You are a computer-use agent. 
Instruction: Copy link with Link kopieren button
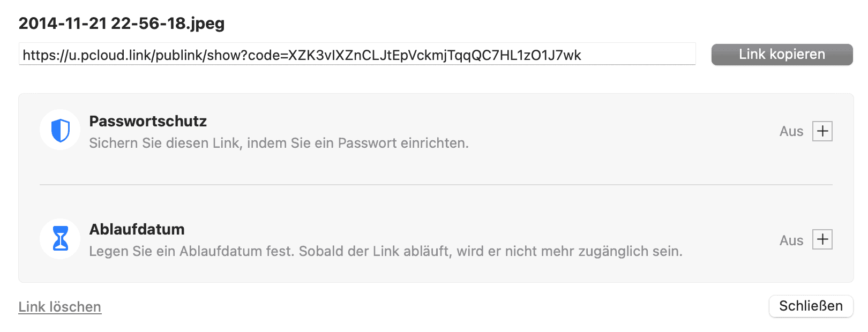(x=782, y=55)
